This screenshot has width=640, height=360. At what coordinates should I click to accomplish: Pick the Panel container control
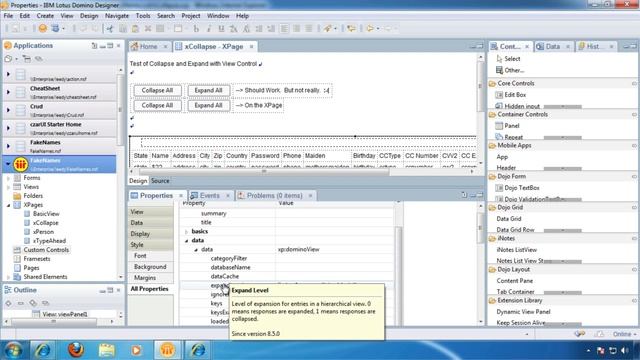click(507, 126)
